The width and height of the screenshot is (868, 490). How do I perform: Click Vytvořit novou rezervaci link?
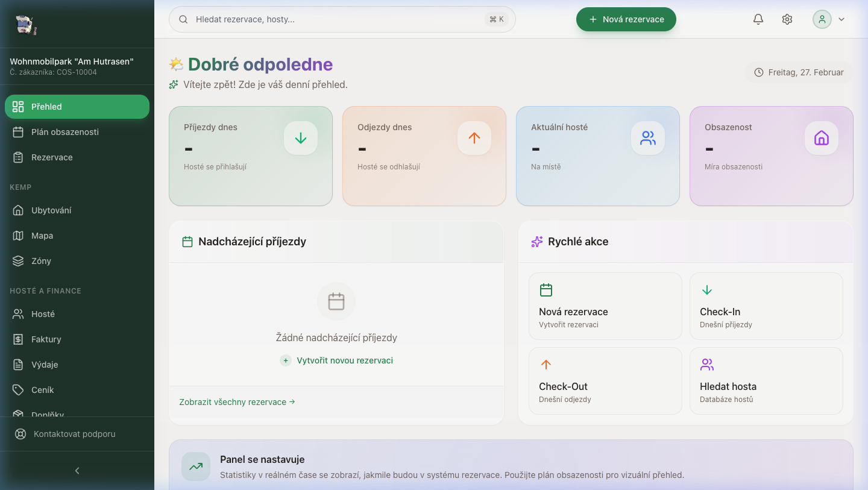[x=336, y=360]
